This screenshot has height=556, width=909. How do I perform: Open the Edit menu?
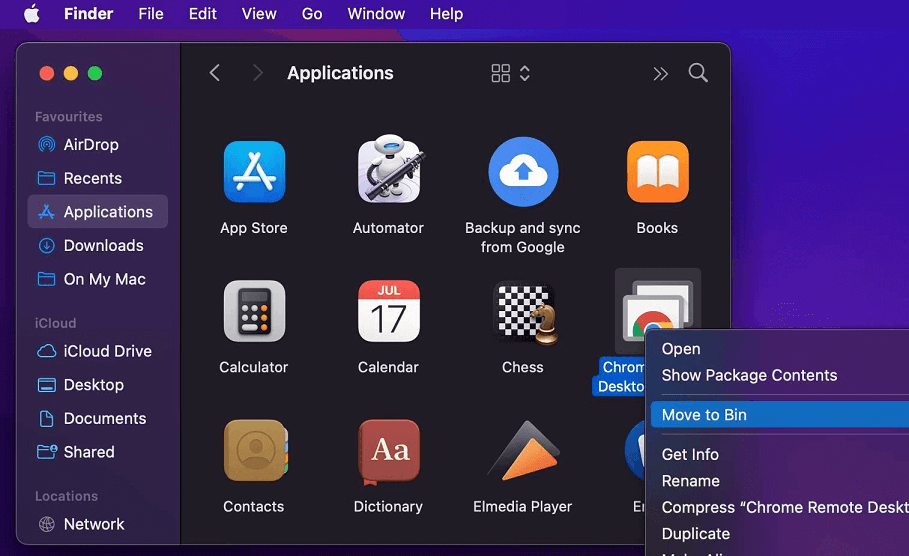(202, 13)
